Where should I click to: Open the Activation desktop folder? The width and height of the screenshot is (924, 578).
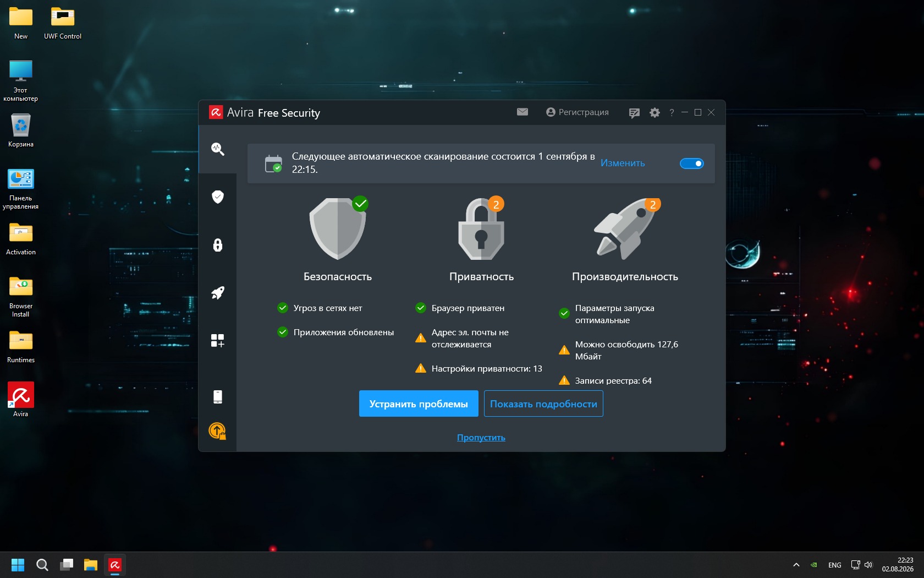click(x=21, y=239)
